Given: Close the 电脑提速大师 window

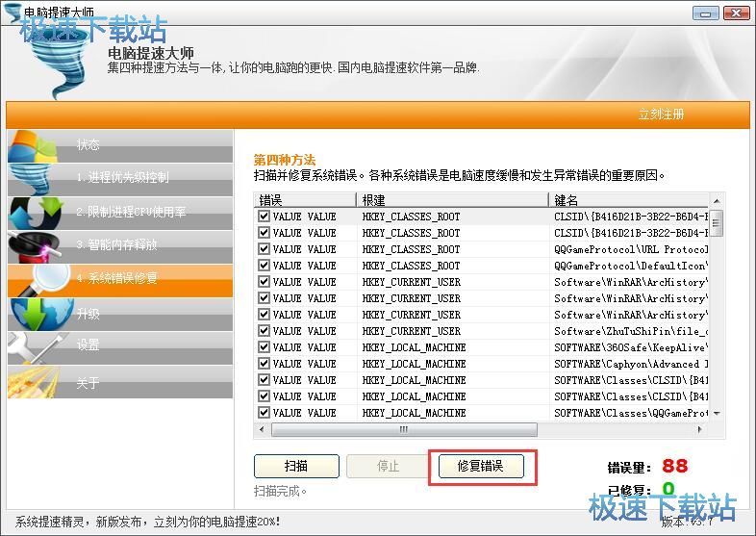Looking at the screenshot, I should point(736,13).
